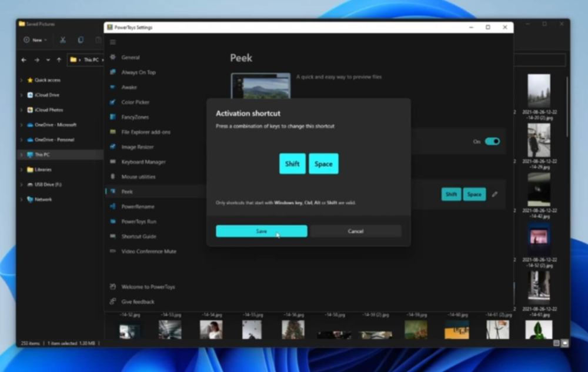
Task: Click the Welcome to PowerToys icon
Action: click(x=113, y=287)
